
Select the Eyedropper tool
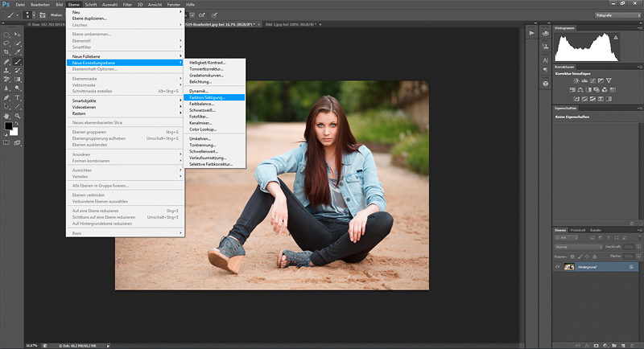(x=17, y=52)
